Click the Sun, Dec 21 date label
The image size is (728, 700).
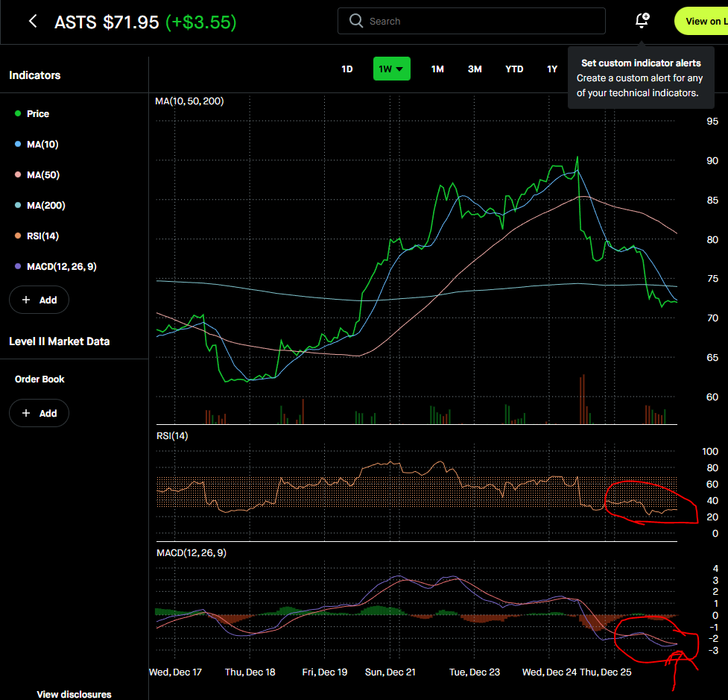tap(390, 672)
